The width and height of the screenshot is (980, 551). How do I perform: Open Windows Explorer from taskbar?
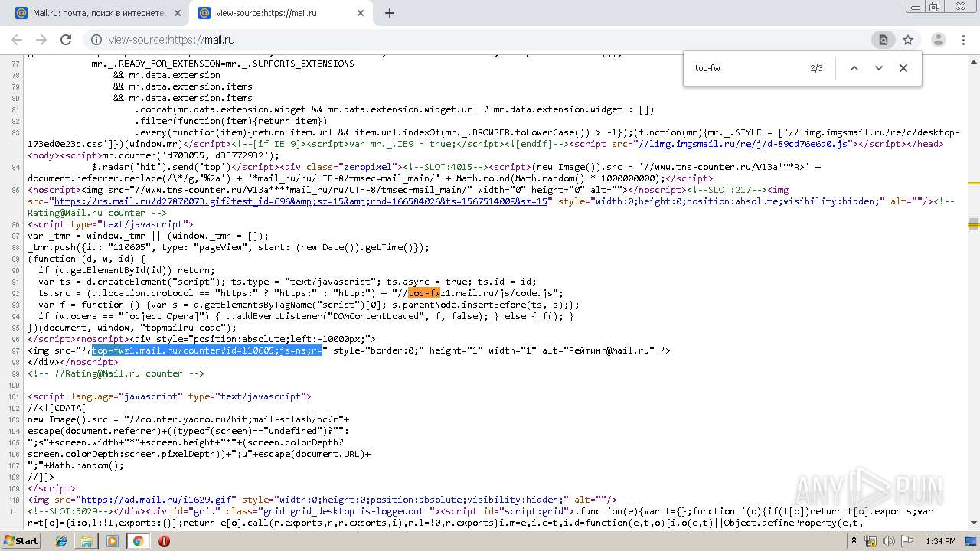pos(87,540)
